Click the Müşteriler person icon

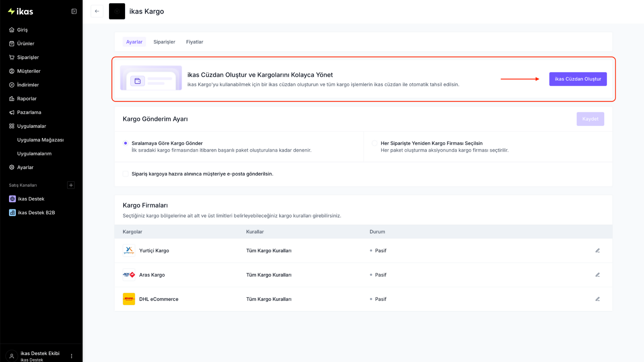12,71
